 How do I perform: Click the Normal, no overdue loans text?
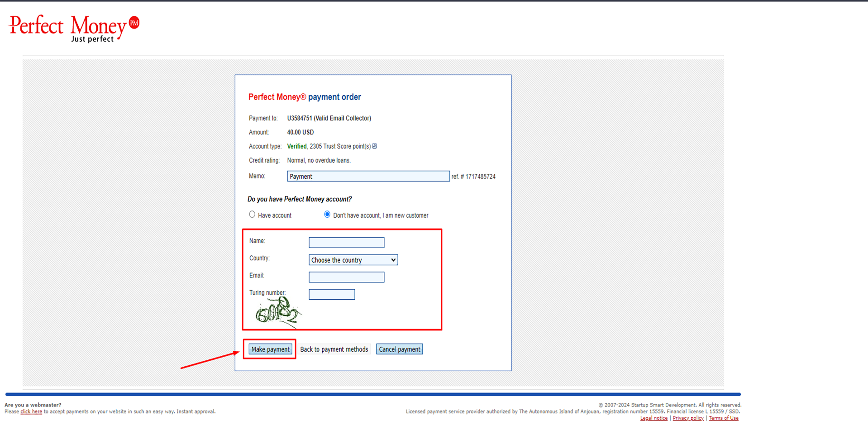[319, 160]
